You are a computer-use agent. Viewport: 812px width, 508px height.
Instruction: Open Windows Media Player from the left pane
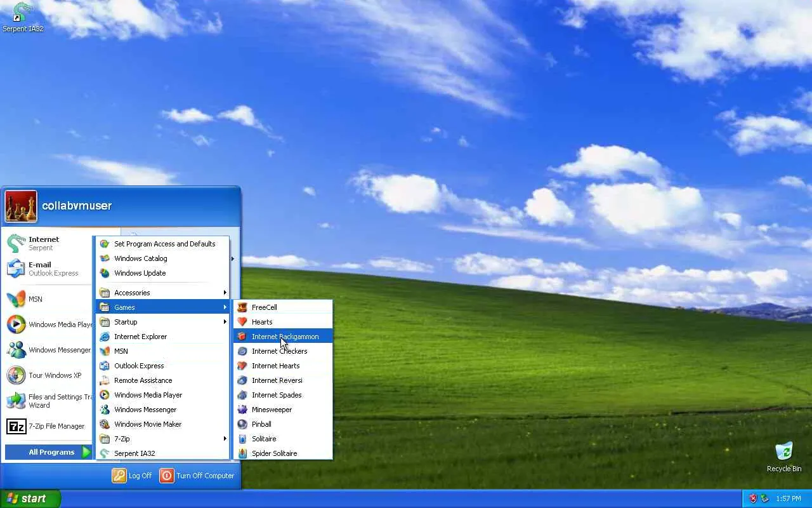[48, 324]
